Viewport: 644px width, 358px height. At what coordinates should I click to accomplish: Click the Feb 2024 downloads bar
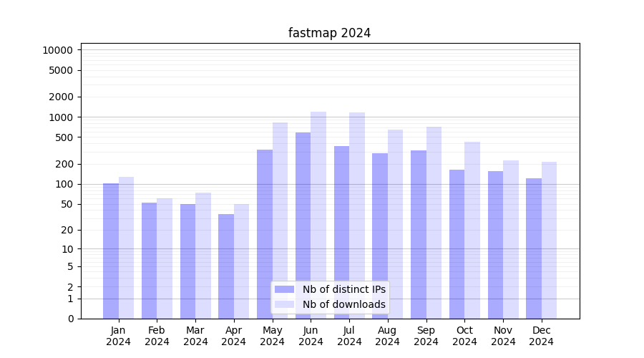coord(165,258)
